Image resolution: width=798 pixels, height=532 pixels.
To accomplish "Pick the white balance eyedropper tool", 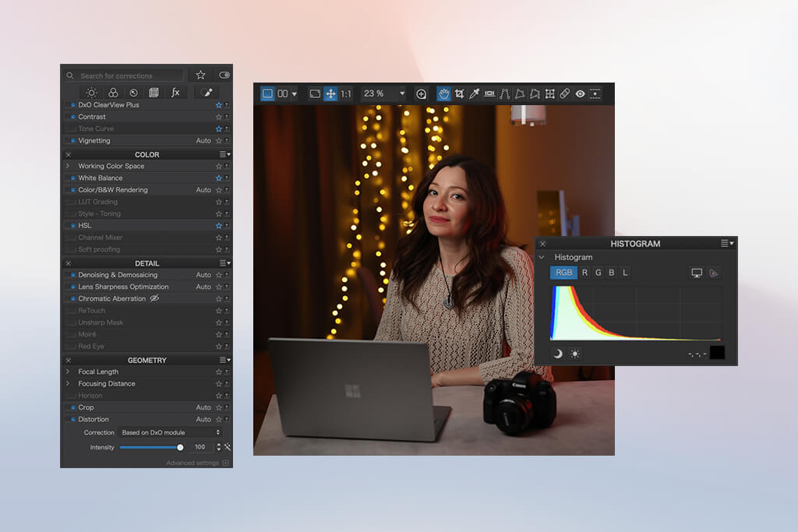I will [x=475, y=93].
